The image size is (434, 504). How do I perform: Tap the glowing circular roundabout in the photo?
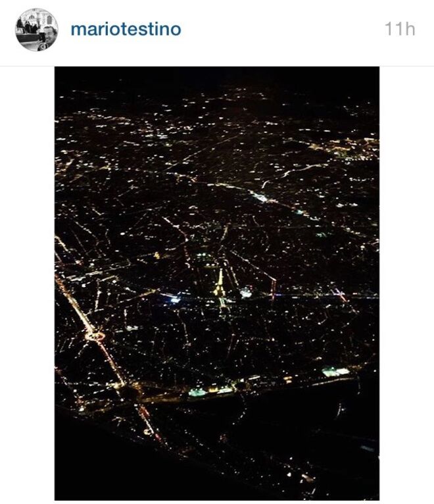[x=95, y=336]
